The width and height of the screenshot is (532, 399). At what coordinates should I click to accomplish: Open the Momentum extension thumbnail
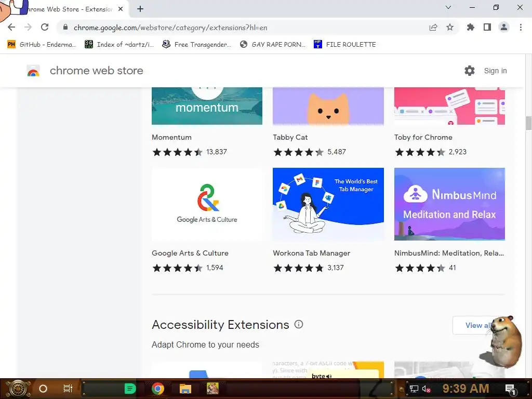point(207,106)
